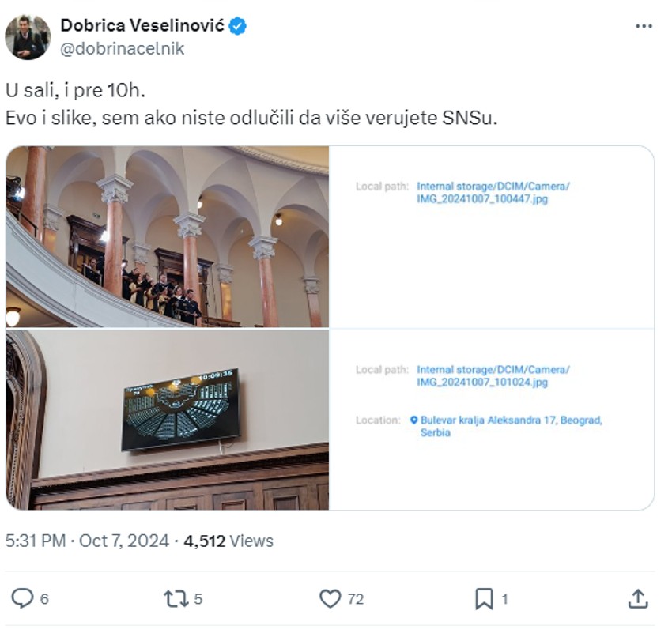Click the repost count 5
The width and height of the screenshot is (672, 637).
[198, 599]
